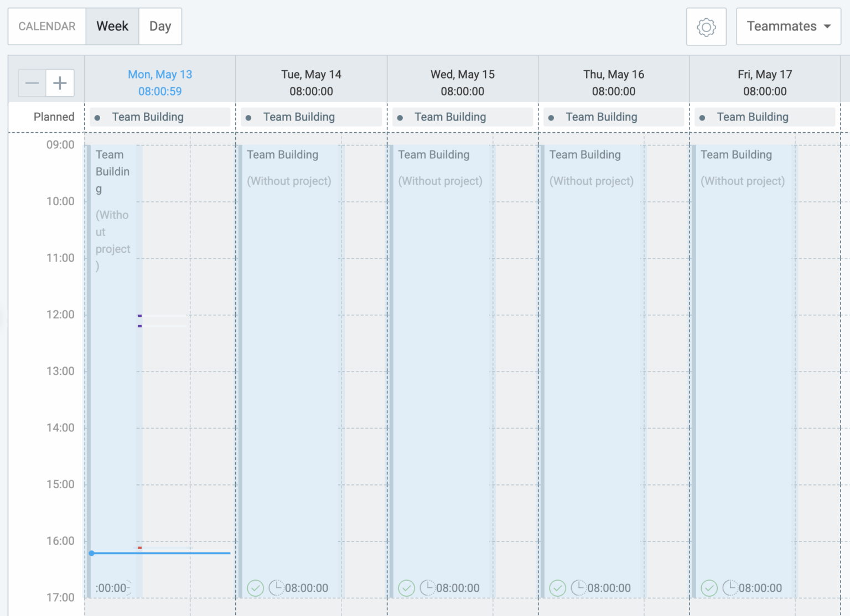Screen dimensions: 850x616
Task: Switch to the Week view tab
Action: point(112,27)
